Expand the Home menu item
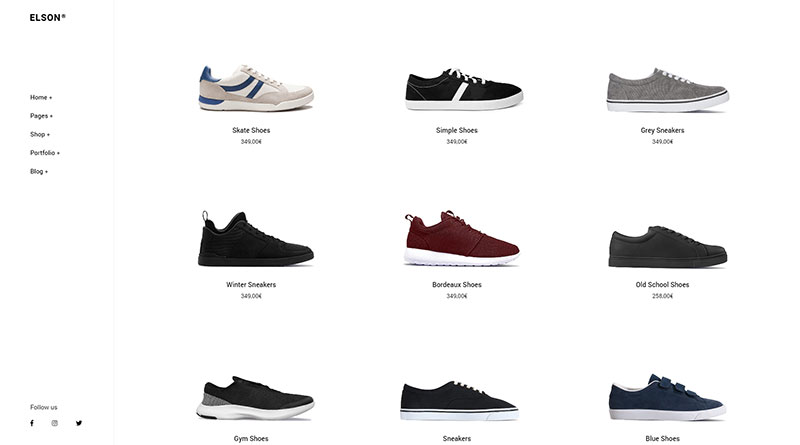Image resolution: width=800 pixels, height=445 pixels. (41, 97)
